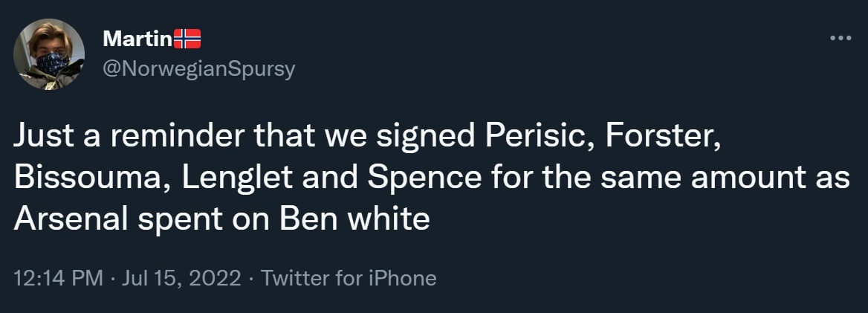Click the word signed in the tweet

[435, 139]
